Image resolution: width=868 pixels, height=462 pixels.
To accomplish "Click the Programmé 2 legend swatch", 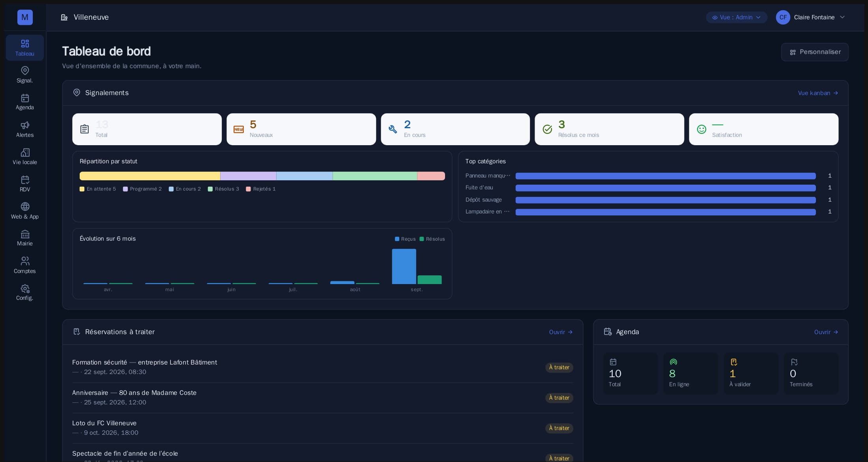I will (x=125, y=189).
